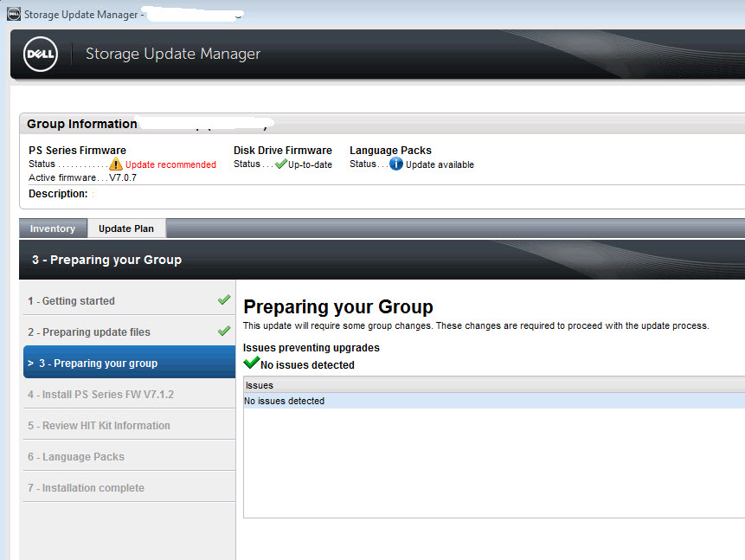Go to step 6 - Language Packs
Image resolution: width=745 pixels, height=560 pixels.
point(129,456)
